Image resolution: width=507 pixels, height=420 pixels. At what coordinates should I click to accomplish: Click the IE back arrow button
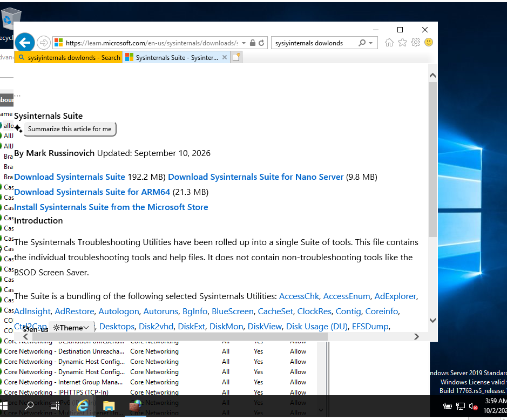click(x=25, y=42)
